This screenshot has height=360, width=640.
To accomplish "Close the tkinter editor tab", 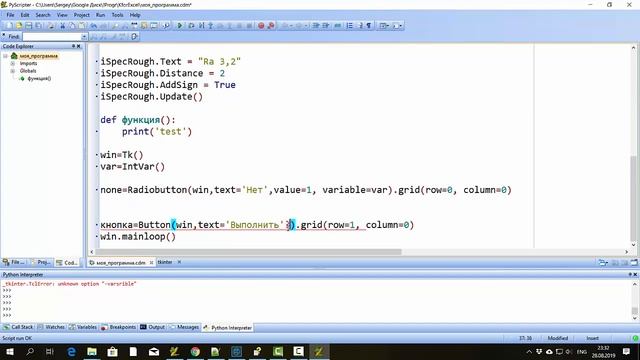I will click(x=179, y=262).
